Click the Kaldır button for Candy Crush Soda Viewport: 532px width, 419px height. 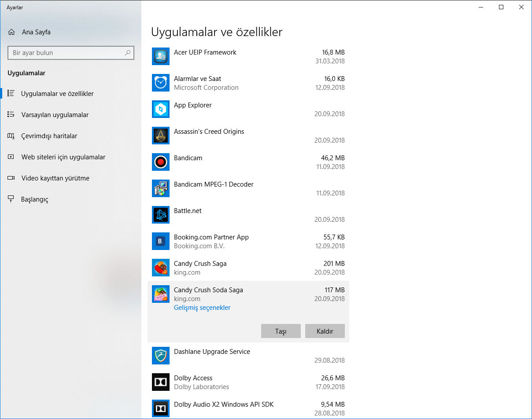(325, 331)
